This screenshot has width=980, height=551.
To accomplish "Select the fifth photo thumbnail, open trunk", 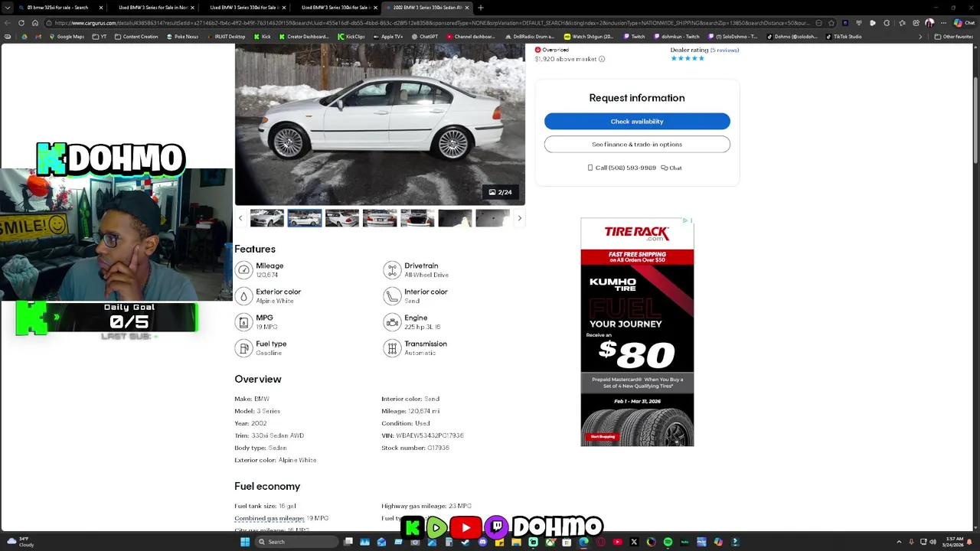I will pos(417,218).
